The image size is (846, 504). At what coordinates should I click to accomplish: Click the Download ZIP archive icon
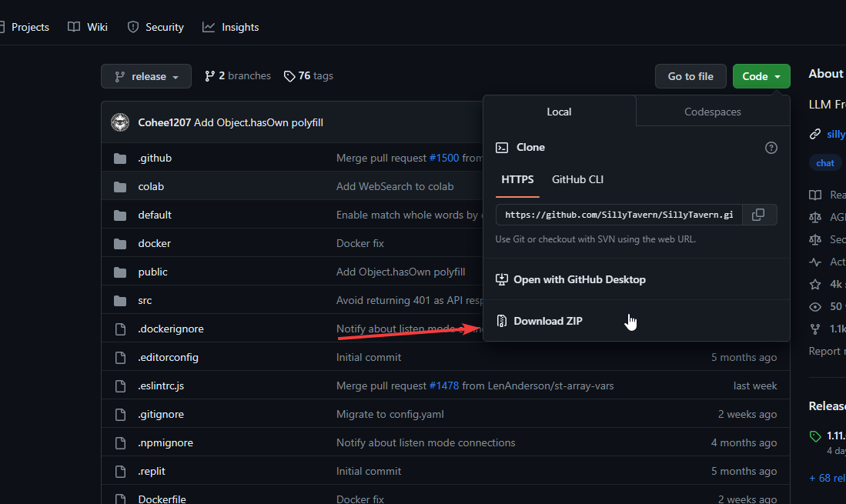pyautogui.click(x=502, y=321)
